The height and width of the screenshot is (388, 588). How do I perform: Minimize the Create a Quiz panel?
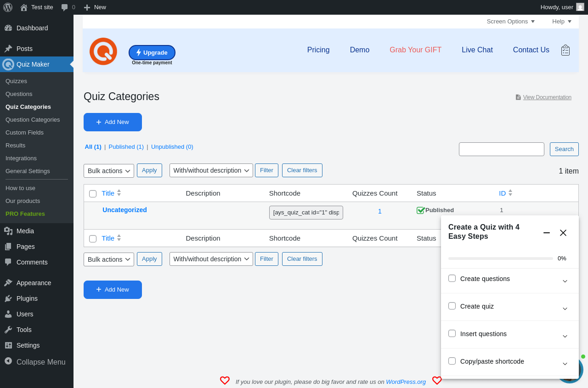click(x=547, y=233)
